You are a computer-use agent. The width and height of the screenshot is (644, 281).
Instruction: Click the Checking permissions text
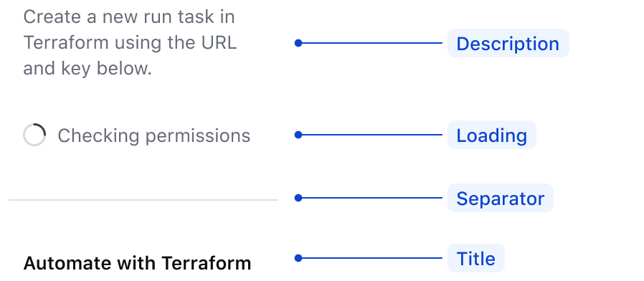point(153,135)
